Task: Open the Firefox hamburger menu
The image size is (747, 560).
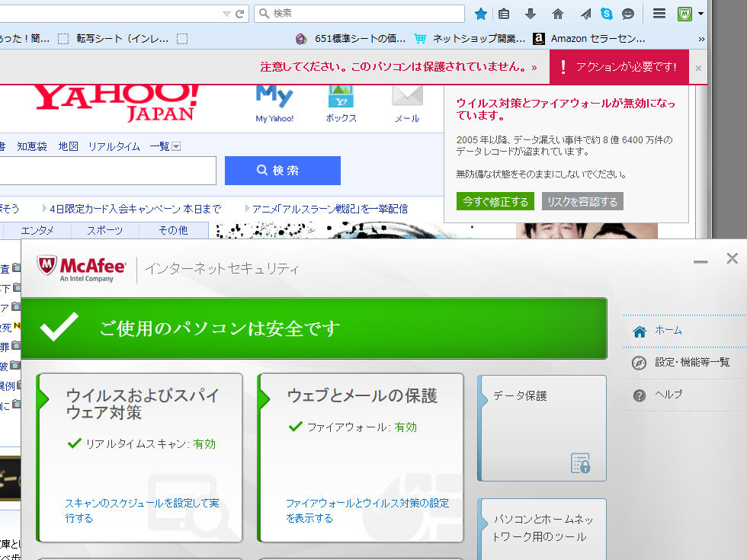Action: point(660,14)
